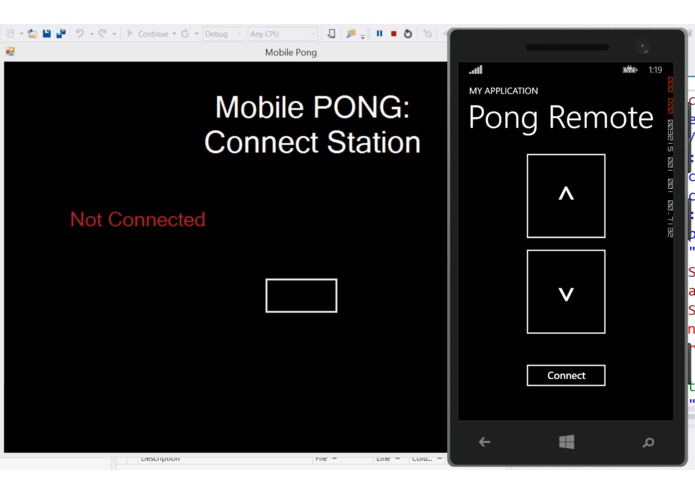Click the Not Connected status label
Viewport: 695px width, 494px height.
pos(138,219)
